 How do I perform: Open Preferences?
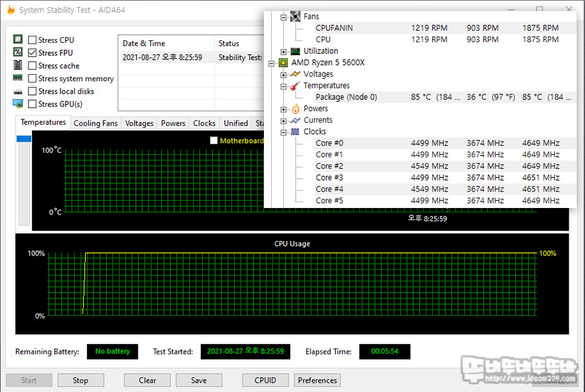point(317,380)
